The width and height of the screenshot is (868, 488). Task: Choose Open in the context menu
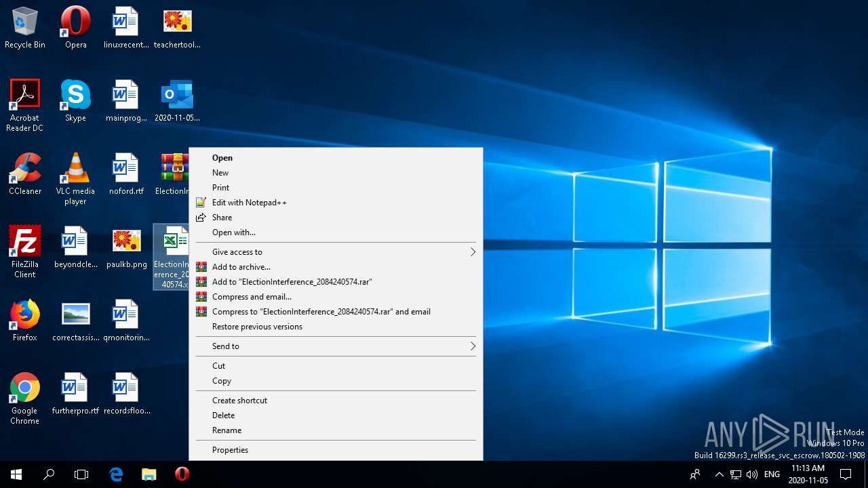tap(336, 158)
